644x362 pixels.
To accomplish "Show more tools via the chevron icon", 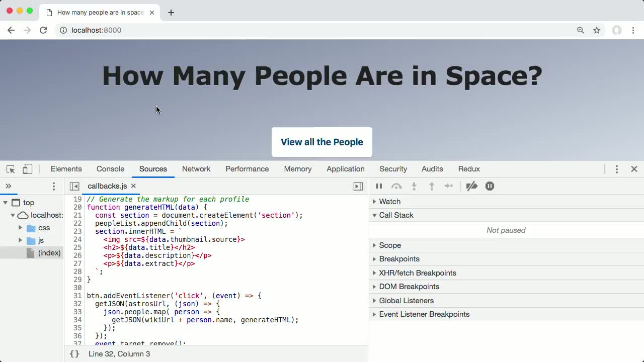I will pyautogui.click(x=9, y=186).
